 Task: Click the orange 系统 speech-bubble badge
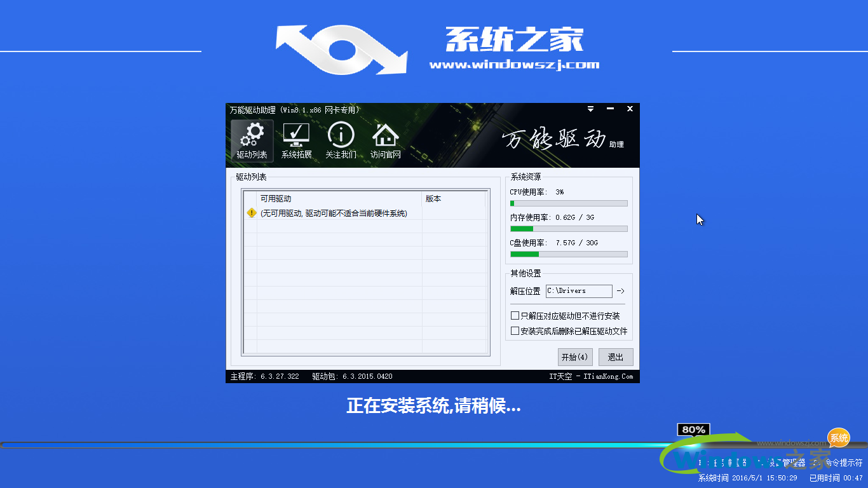[837, 438]
